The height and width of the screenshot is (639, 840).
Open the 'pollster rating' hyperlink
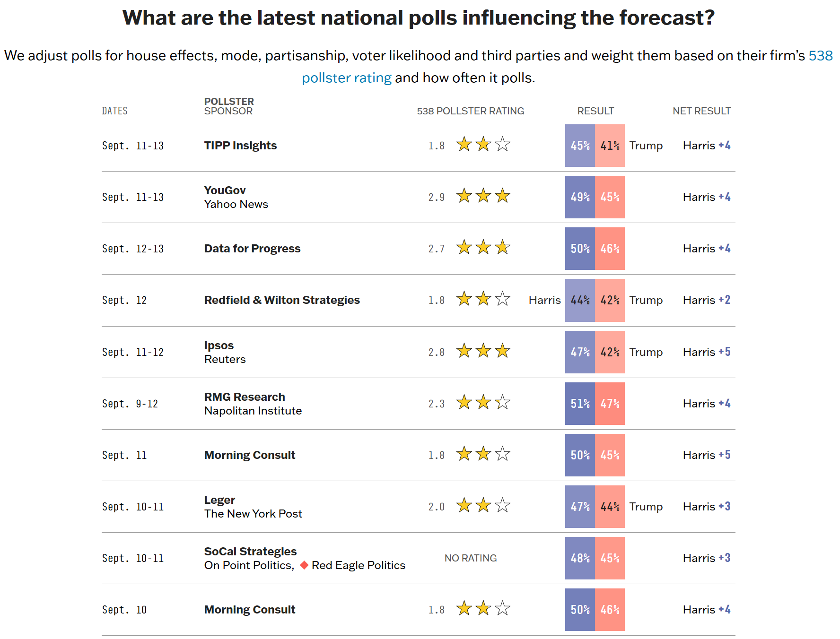click(x=346, y=78)
